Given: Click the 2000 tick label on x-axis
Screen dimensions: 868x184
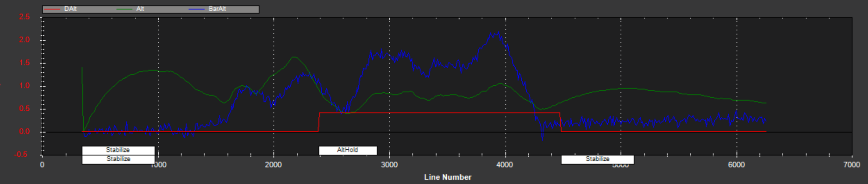Looking at the screenshot, I should point(274,165).
